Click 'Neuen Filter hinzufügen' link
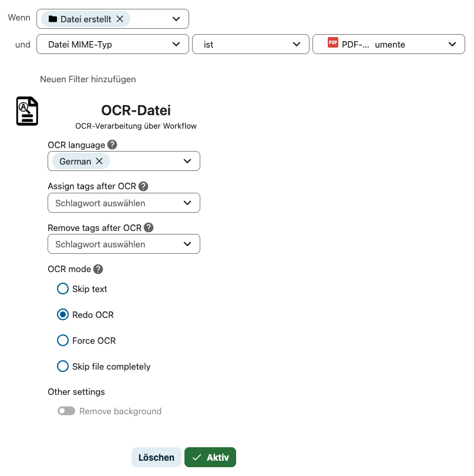The width and height of the screenshot is (474, 476). [88, 79]
